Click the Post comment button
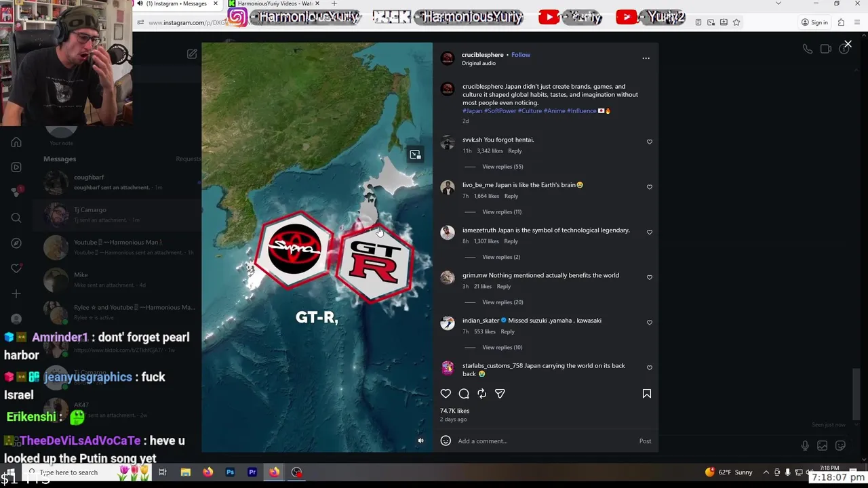868x488 pixels. (x=645, y=441)
